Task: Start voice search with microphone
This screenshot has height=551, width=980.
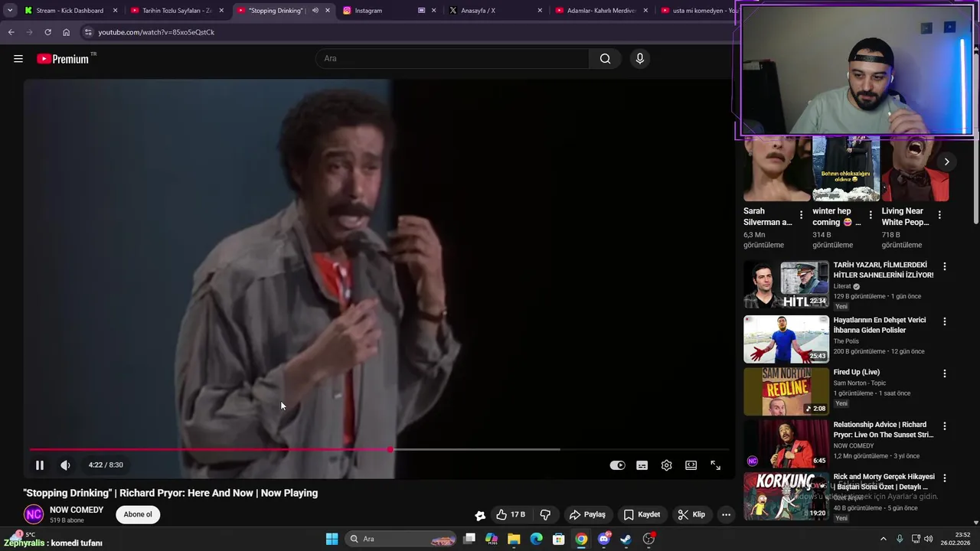Action: pos(640,58)
